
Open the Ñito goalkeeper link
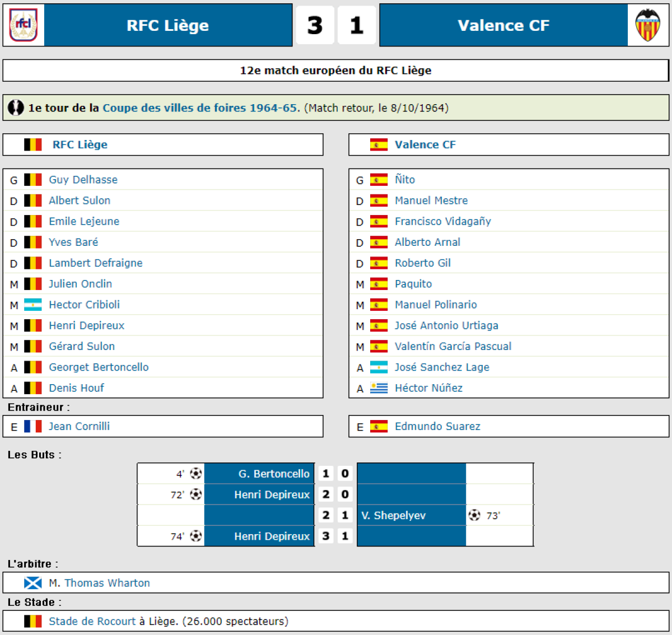point(404,180)
